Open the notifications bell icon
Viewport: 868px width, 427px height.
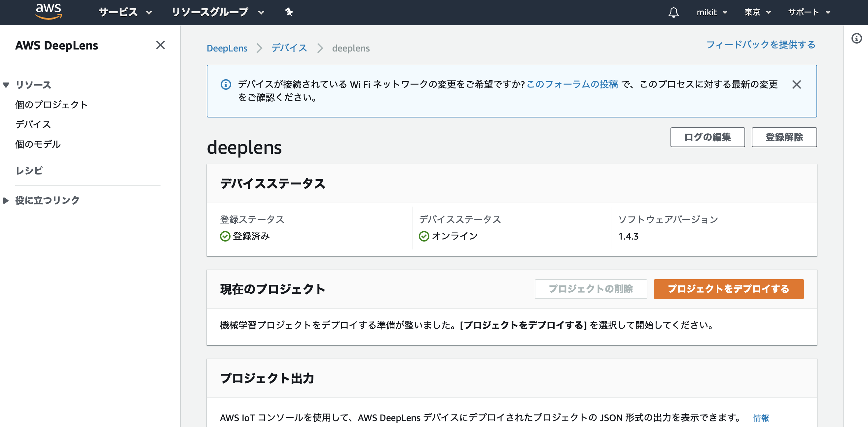(673, 13)
